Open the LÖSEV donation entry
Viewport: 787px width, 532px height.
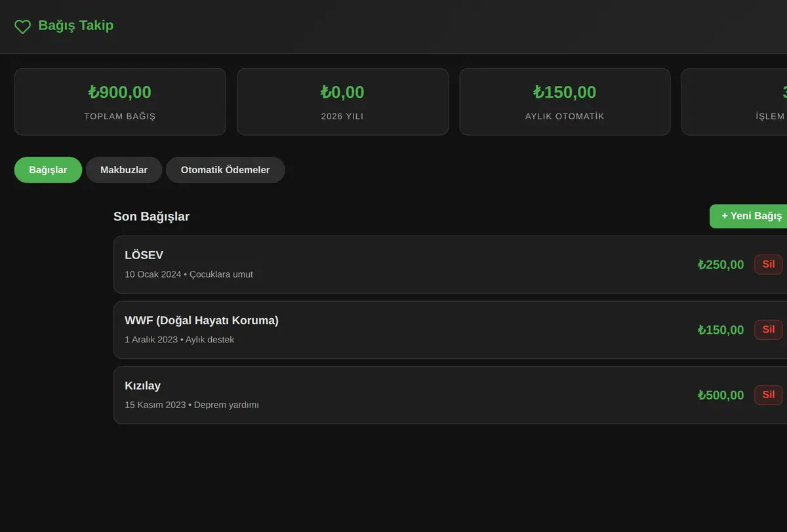(x=450, y=264)
